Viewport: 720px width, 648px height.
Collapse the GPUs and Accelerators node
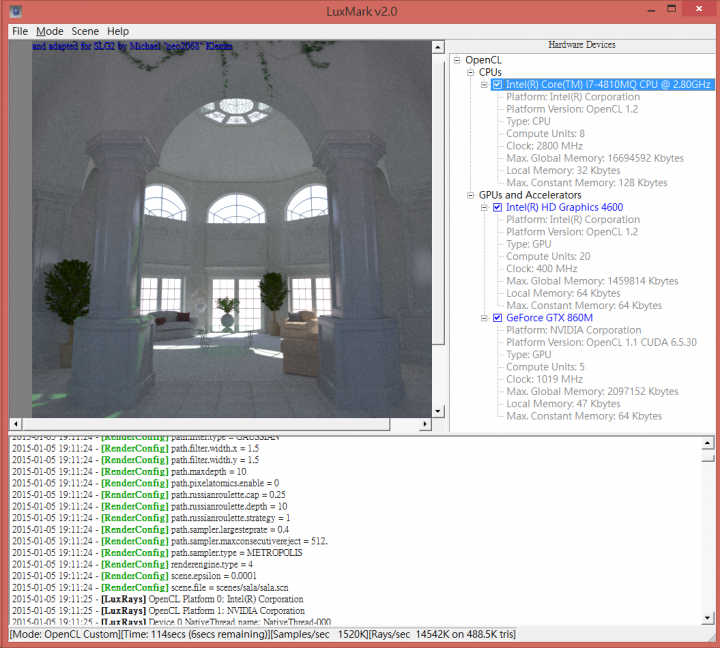point(470,195)
